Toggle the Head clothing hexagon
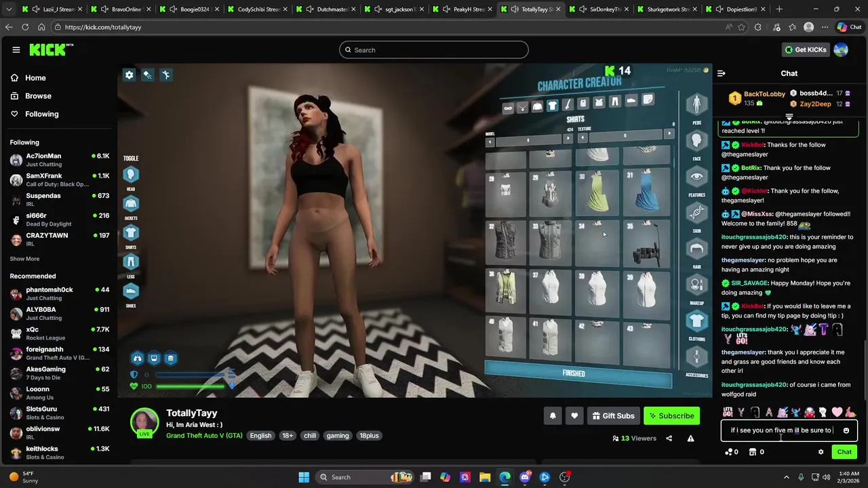 (x=131, y=174)
